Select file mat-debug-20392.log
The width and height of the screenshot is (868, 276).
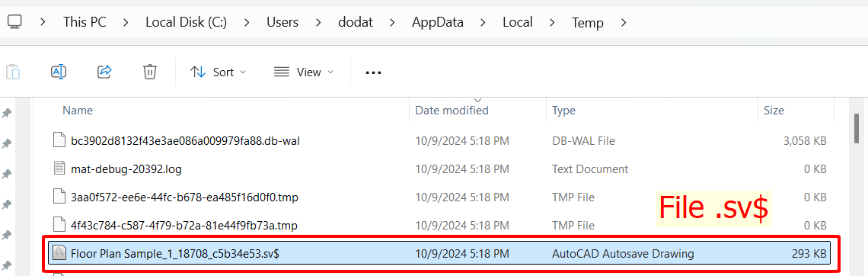(x=126, y=168)
